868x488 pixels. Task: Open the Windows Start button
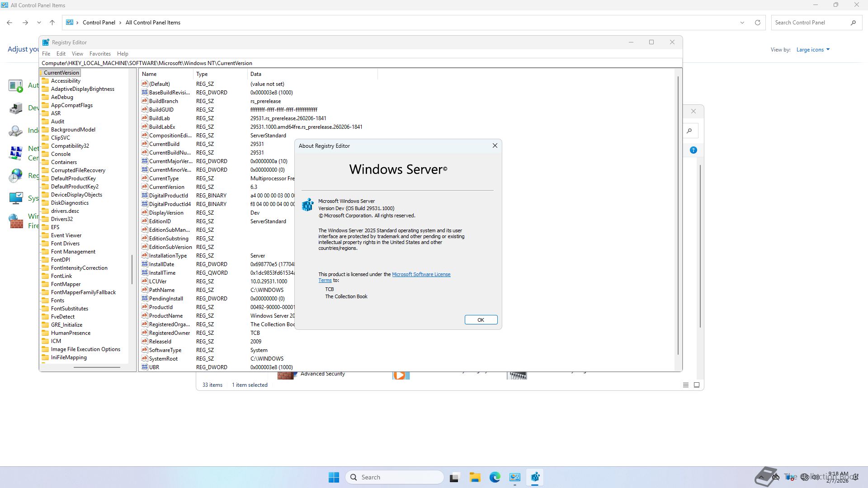pyautogui.click(x=334, y=477)
